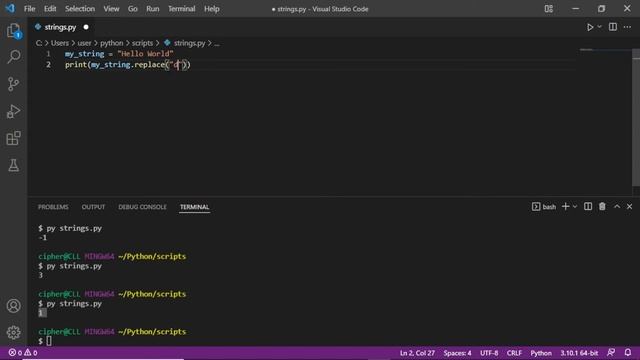Open the Help menu

tap(211, 9)
